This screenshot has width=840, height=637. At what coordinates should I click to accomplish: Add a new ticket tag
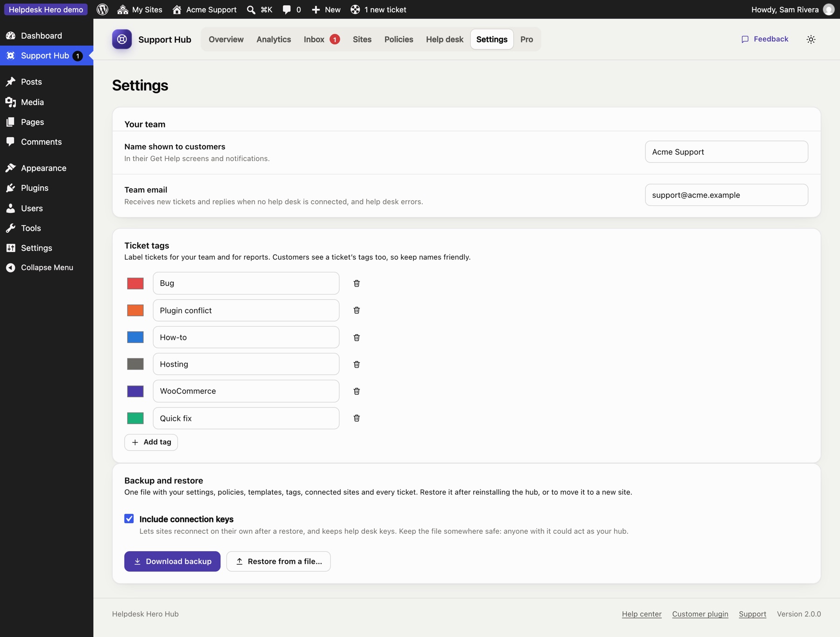(x=151, y=442)
